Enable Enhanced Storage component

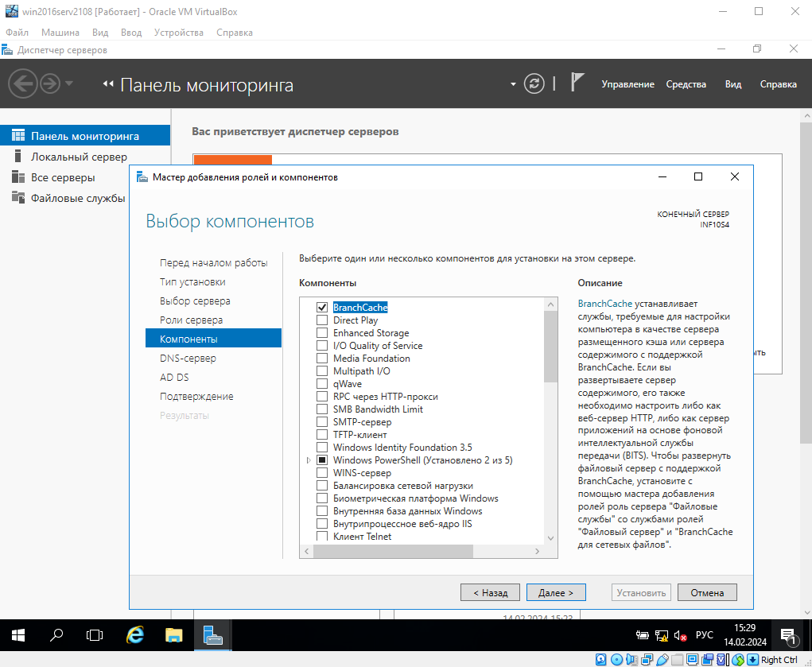pyautogui.click(x=322, y=333)
